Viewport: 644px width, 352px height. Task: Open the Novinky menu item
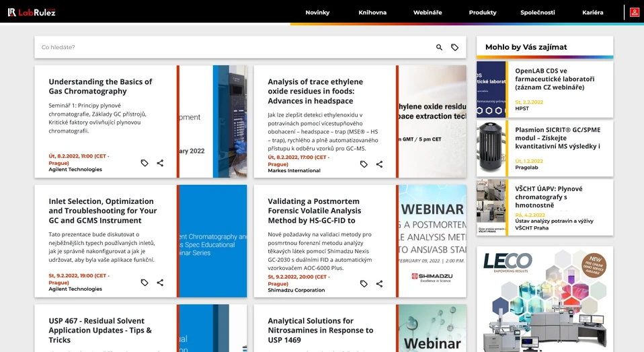tap(317, 12)
